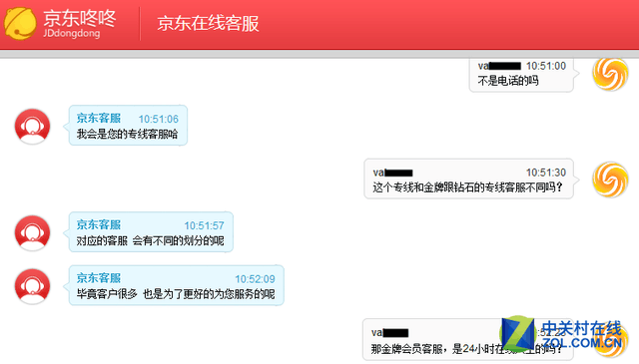
Task: Select the message 那金牌会员客服，是24小时
Action: pyautogui.click(x=467, y=348)
